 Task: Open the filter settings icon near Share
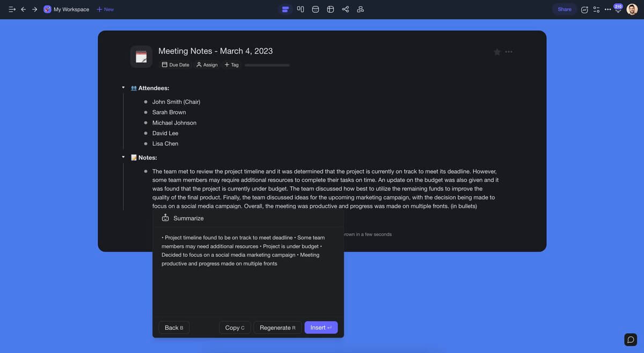point(596,9)
